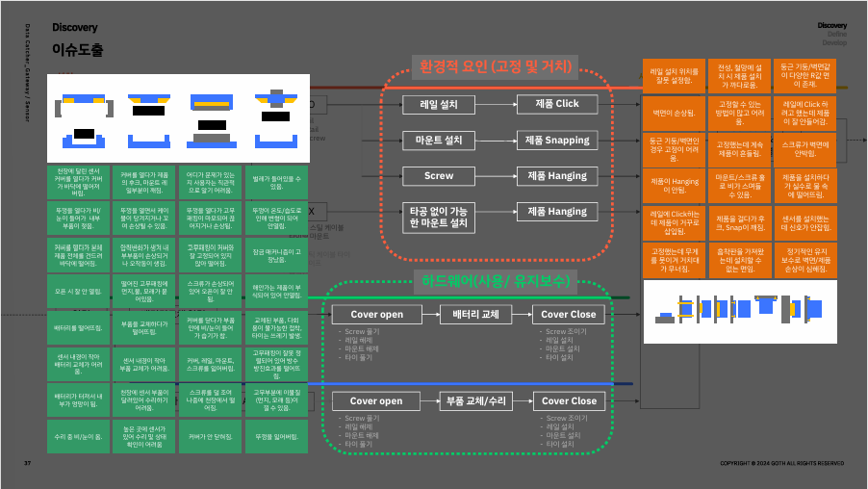Select orange note 제품을 걸다가 후크, Snap이 깨짐
The height and width of the screenshot is (489, 868).
point(739,222)
